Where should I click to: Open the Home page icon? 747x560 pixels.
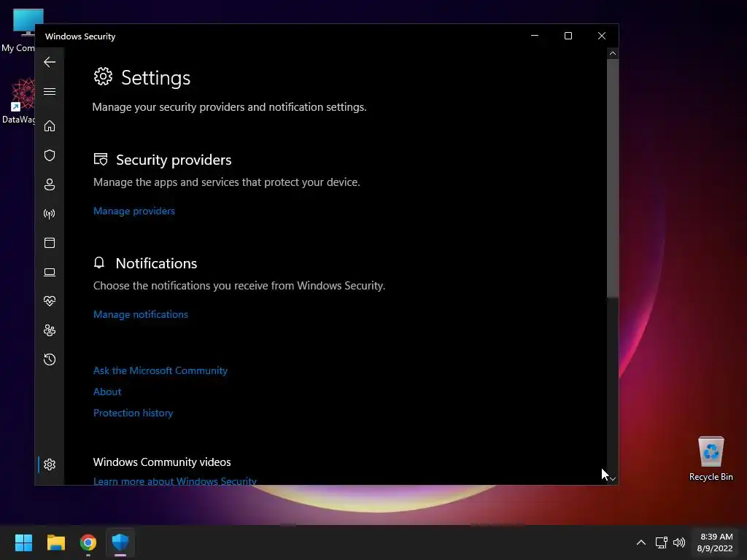[50, 126]
